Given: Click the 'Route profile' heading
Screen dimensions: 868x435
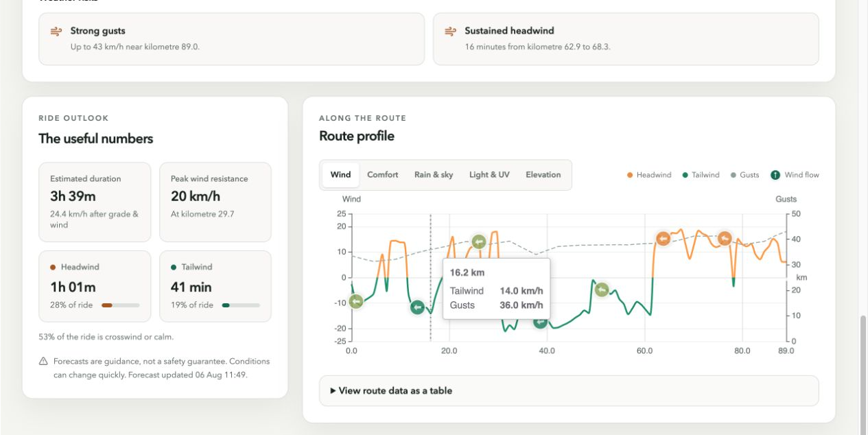Looking at the screenshot, I should [x=357, y=137].
